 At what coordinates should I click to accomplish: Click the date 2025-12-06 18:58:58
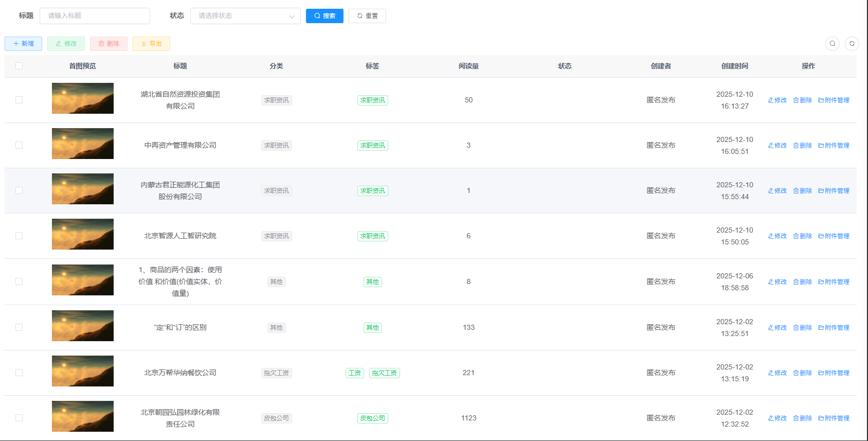[x=735, y=281]
